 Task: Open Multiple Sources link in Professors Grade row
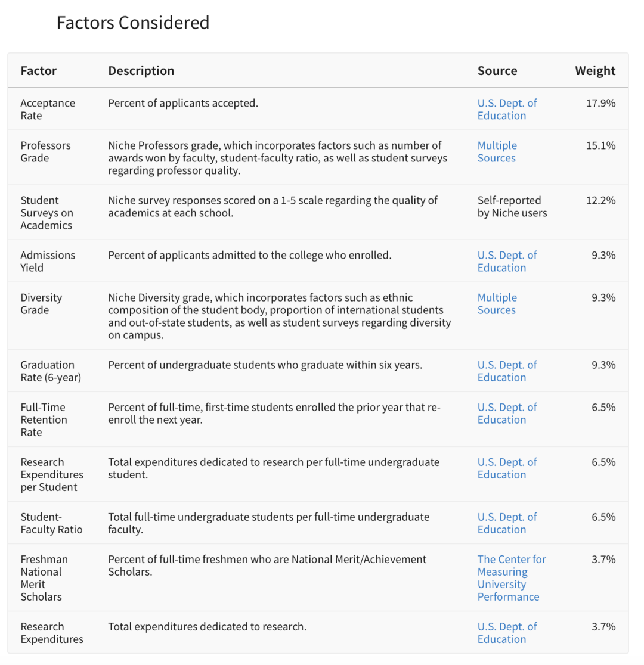tap(497, 152)
